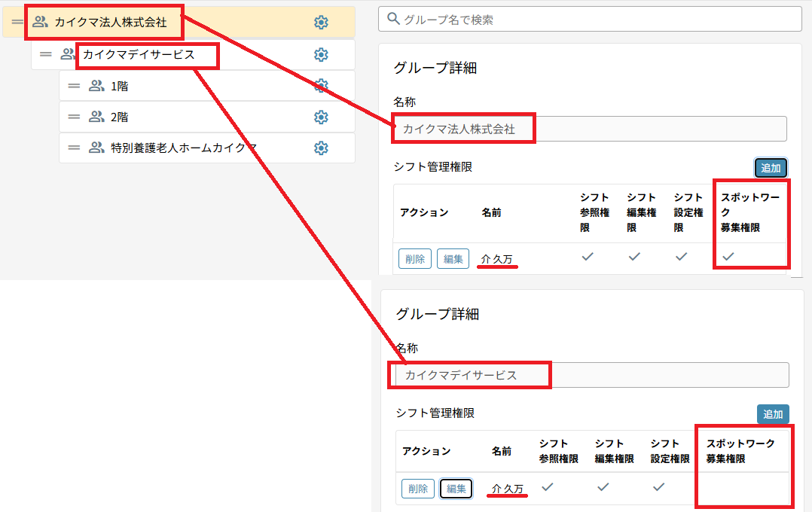Click シフト参照権限 checkmark in lower table

click(x=548, y=486)
